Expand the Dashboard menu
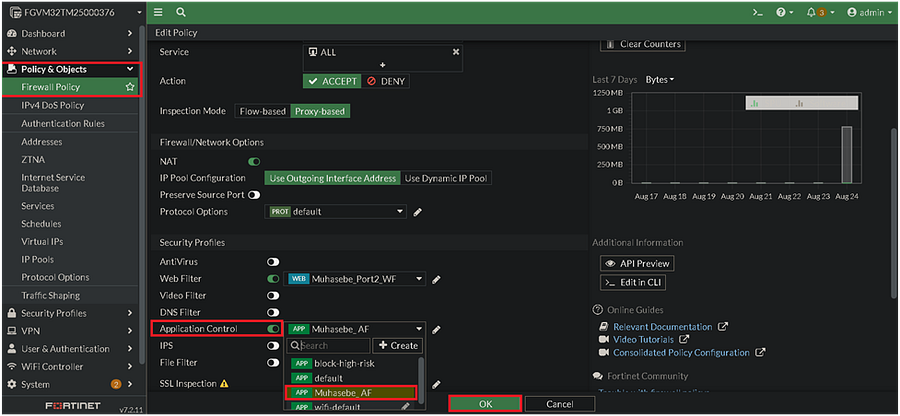The height and width of the screenshot is (416, 900). (69, 33)
